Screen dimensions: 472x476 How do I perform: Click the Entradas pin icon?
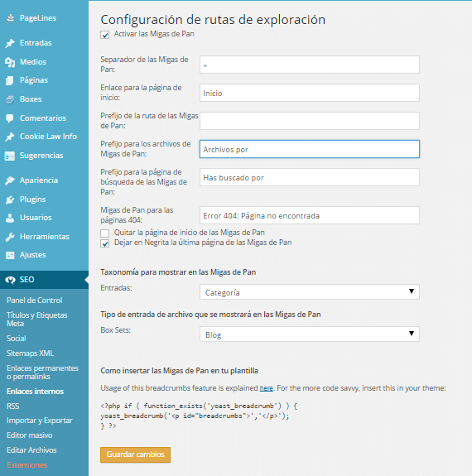[10, 43]
